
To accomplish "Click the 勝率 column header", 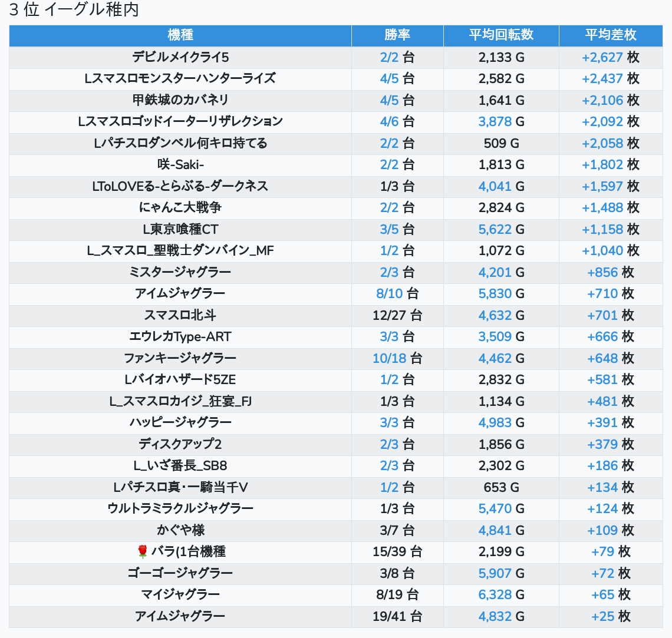I will (397, 35).
